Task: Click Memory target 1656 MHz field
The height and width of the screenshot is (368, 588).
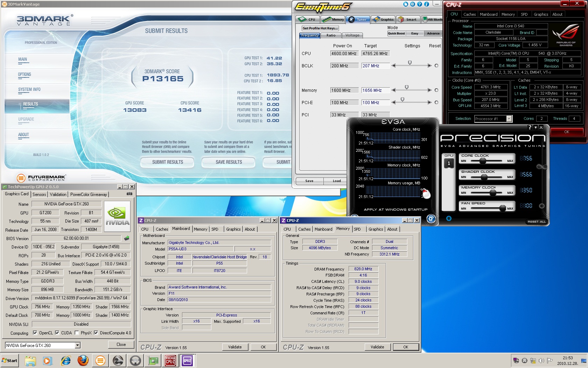Action: (x=376, y=90)
